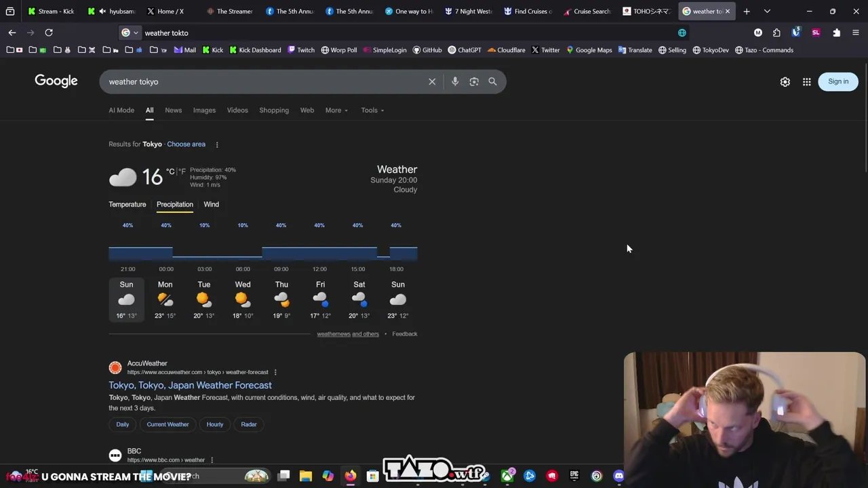Open the ChatGPT bookmark
This screenshot has height=488, width=868.
[465, 49]
